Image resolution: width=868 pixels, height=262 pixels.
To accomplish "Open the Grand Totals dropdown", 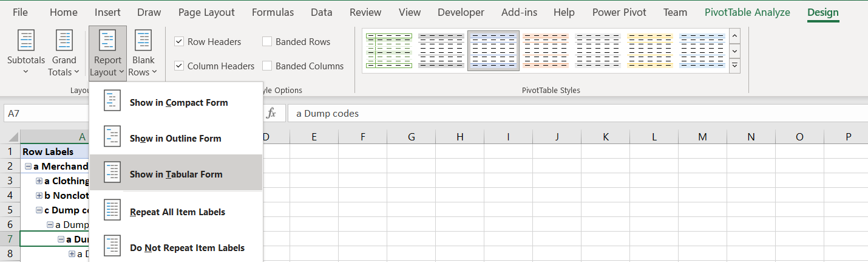I will tap(64, 53).
